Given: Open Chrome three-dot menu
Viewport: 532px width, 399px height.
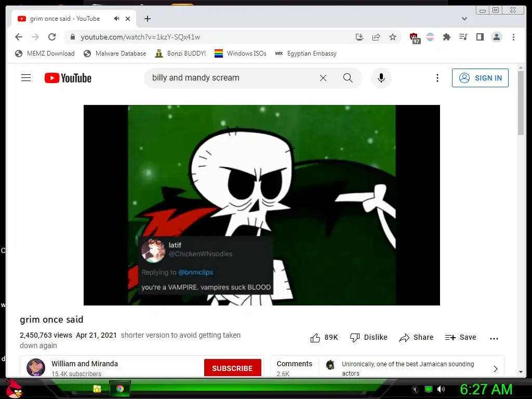Looking at the screenshot, I should point(513,37).
